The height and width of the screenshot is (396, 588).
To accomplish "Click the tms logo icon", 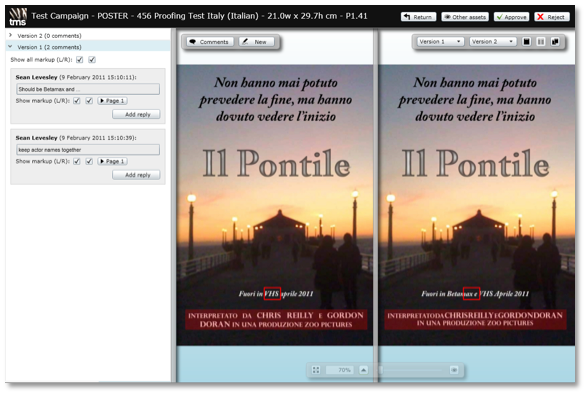I will (18, 16).
